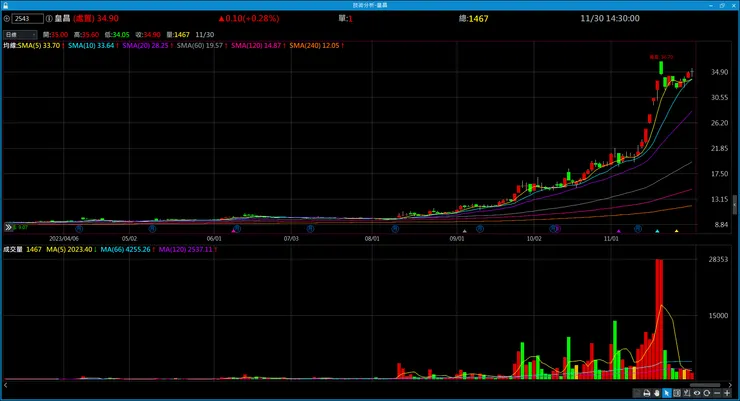
Task: Click the circular refresh icon
Action: click(707, 393)
